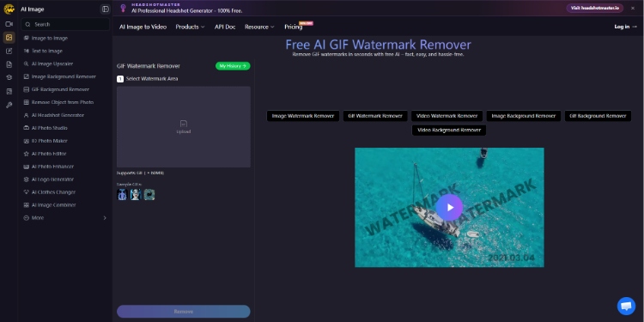The image size is (644, 322).
Task: Click the AI Logo Generator icon
Action: pyautogui.click(x=27, y=179)
